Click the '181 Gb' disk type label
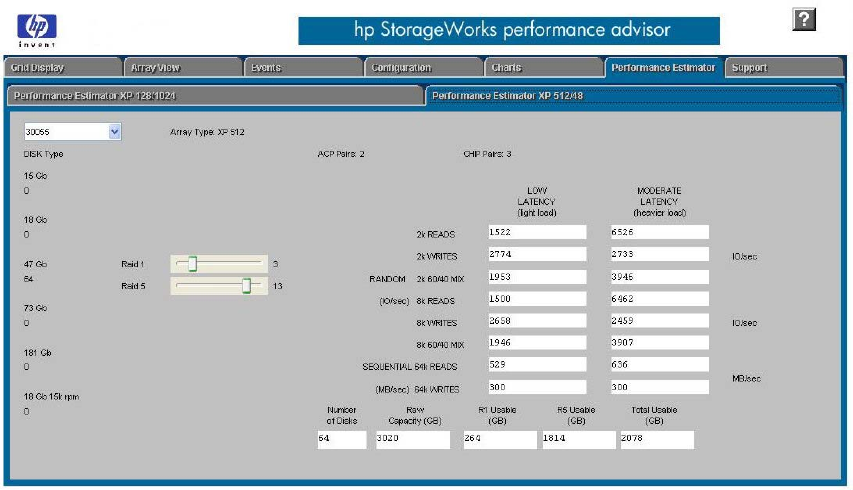853x490 pixels. tap(38, 352)
